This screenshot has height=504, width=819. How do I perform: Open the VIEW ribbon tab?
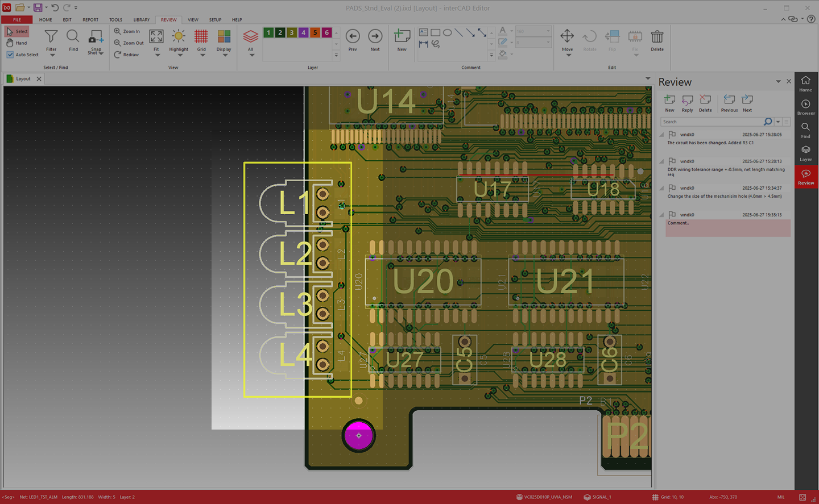(x=193, y=20)
